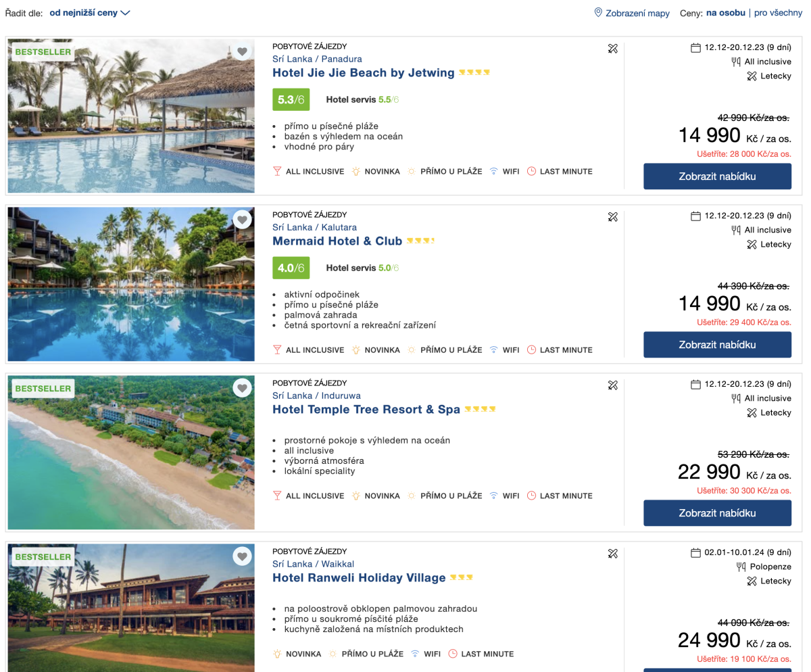The image size is (811, 672).
Task: Open the sort order dropdown
Action: (83, 13)
